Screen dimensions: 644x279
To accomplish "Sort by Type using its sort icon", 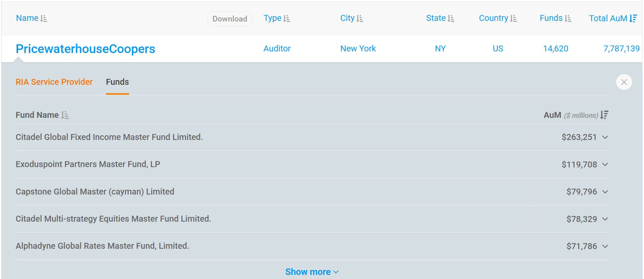I will [287, 19].
